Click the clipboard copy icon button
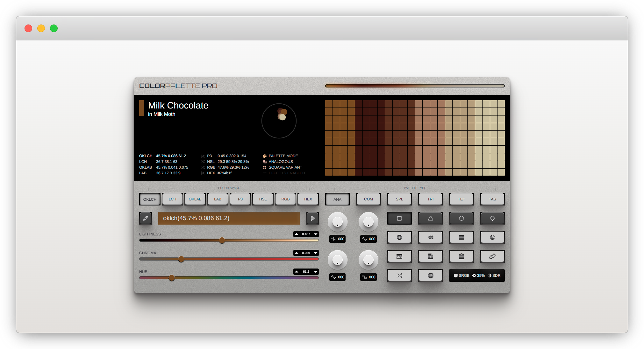 [461, 256]
